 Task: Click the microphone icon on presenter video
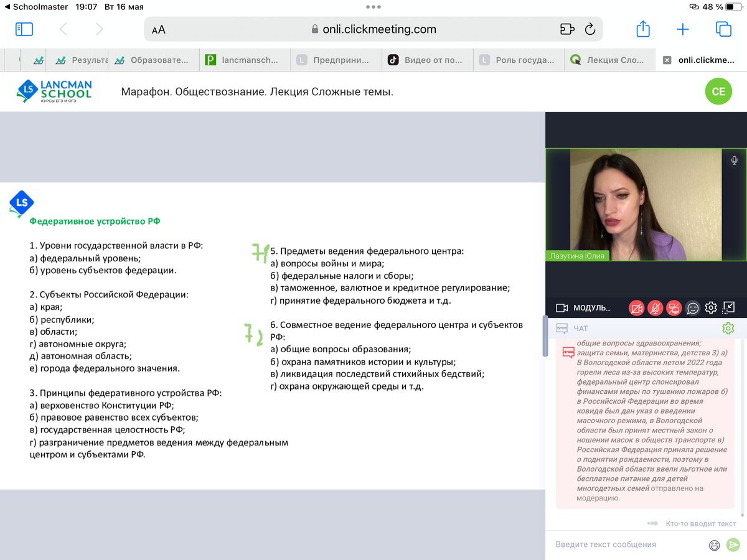(734, 160)
